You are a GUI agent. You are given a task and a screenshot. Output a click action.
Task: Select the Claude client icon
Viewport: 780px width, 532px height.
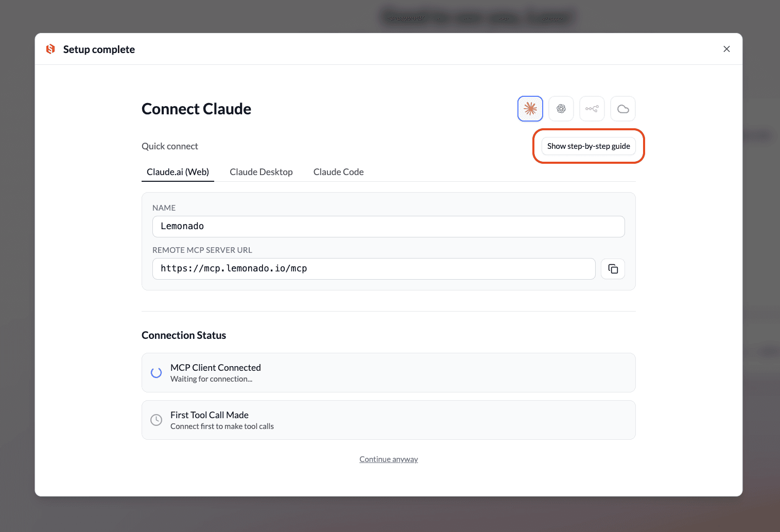pyautogui.click(x=530, y=109)
